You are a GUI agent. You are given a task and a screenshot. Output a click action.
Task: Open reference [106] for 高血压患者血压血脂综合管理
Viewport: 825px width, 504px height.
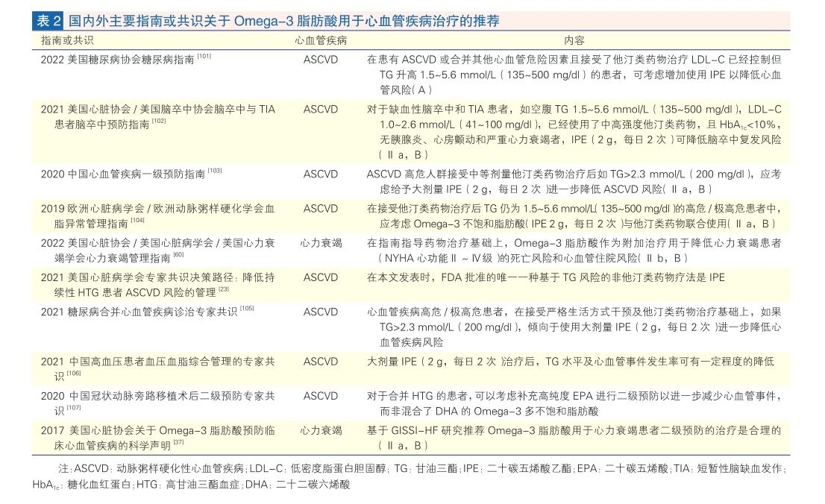74,373
